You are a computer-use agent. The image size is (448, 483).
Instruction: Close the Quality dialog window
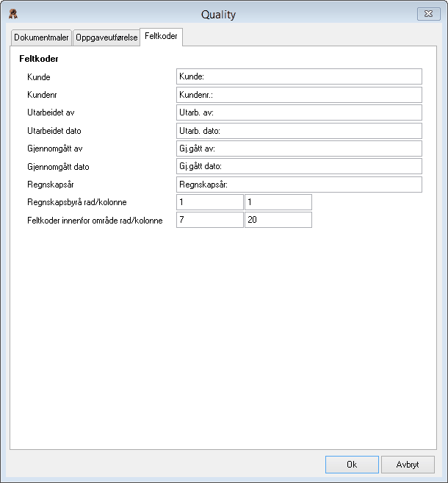click(x=428, y=14)
